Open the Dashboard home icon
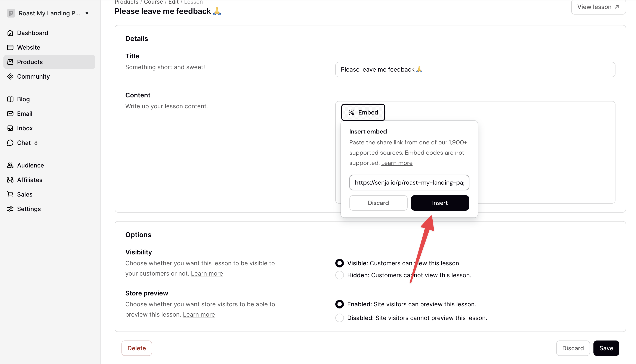The image size is (636, 364). (x=10, y=33)
